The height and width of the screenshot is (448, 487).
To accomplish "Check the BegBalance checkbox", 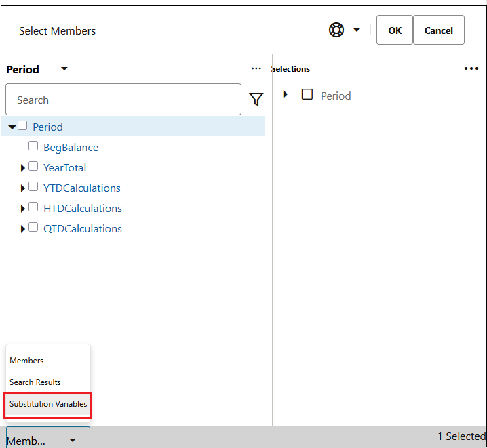I will pyautogui.click(x=33, y=146).
